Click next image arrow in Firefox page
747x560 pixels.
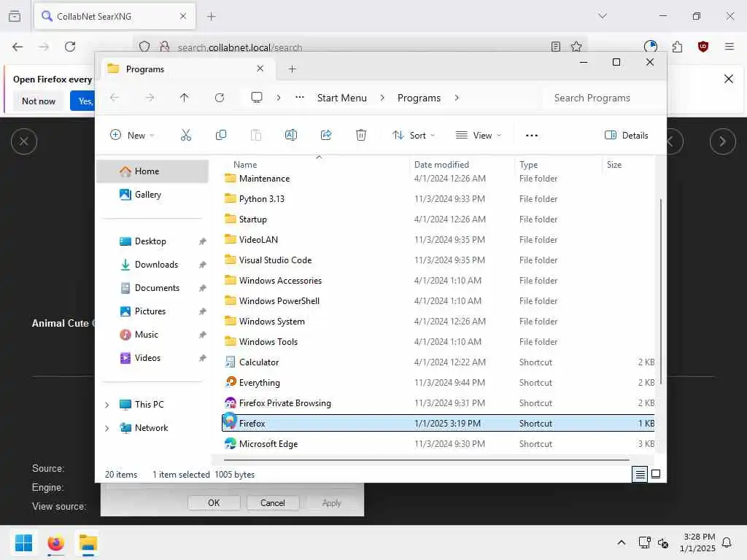pyautogui.click(x=723, y=141)
